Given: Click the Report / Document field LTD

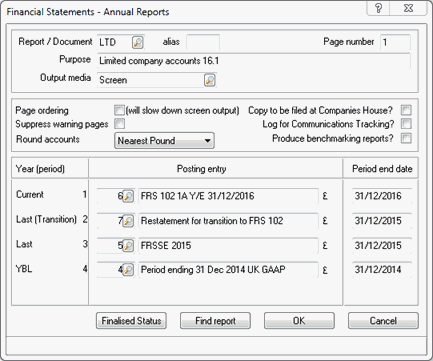Looking at the screenshot, I should tap(115, 42).
